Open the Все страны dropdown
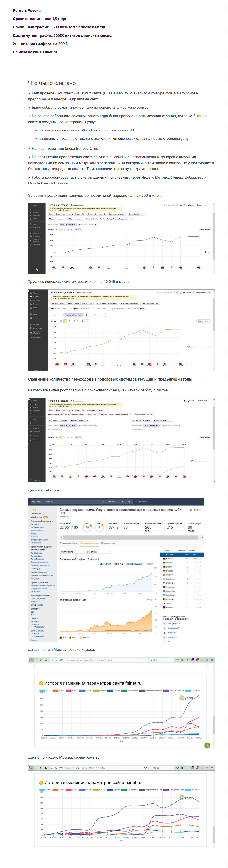The image size is (228, 868). (98, 552)
